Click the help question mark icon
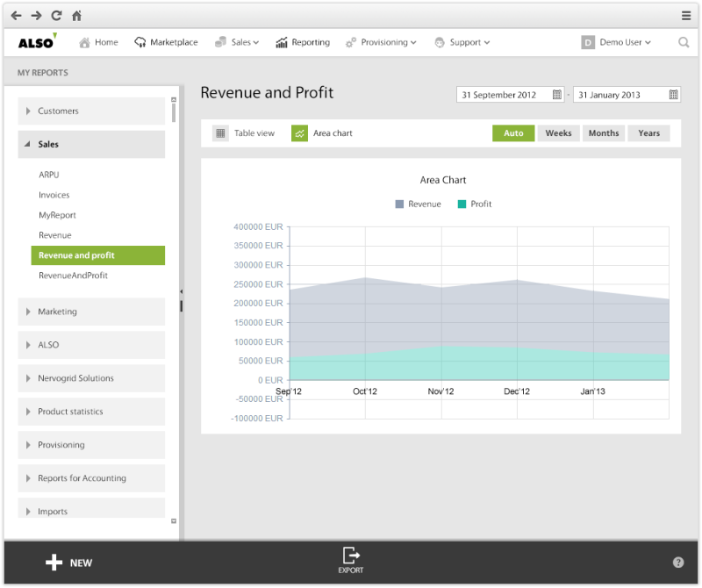The width and height of the screenshot is (702, 588). click(678, 563)
